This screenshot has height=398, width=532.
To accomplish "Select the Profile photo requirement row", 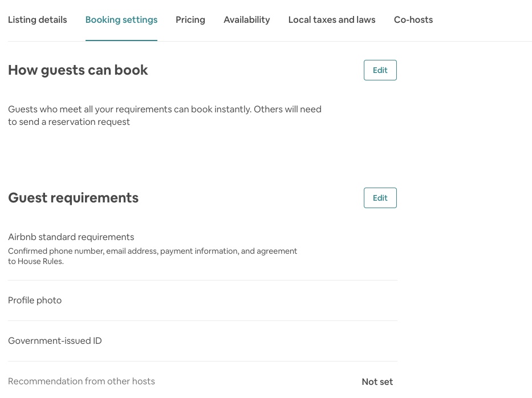I will (x=35, y=300).
